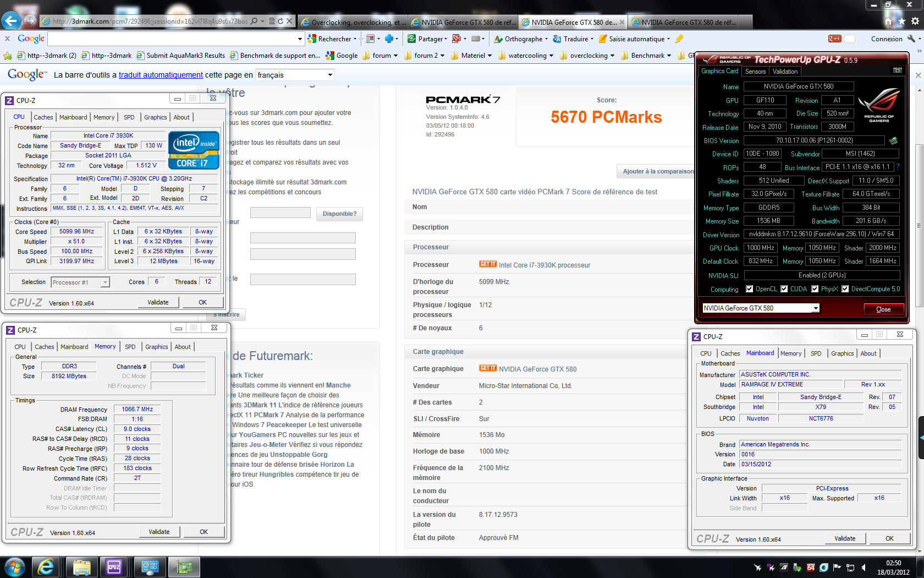Toggle the PhysX checkbox in GPU-Z
The width and height of the screenshot is (924, 578).
[815, 289]
